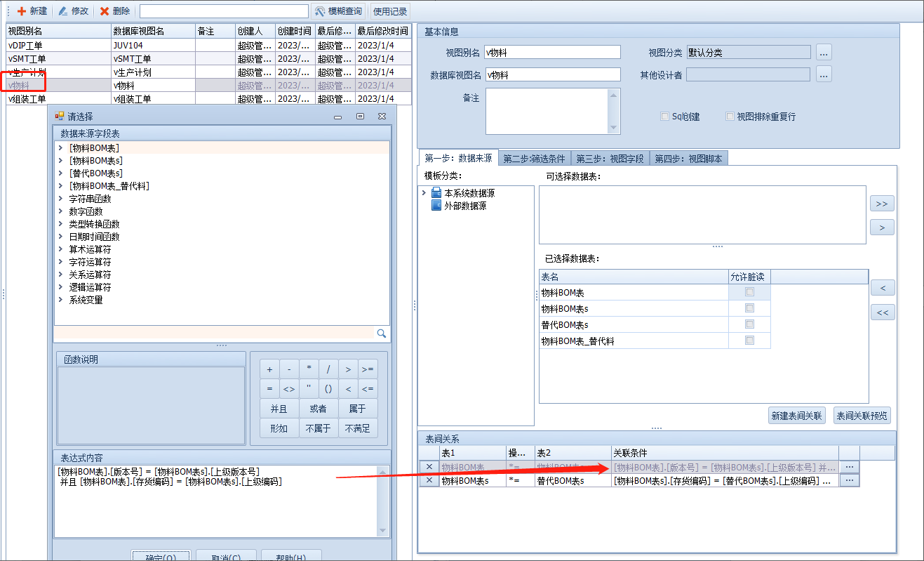Click the 视图别名 input field

(x=553, y=53)
